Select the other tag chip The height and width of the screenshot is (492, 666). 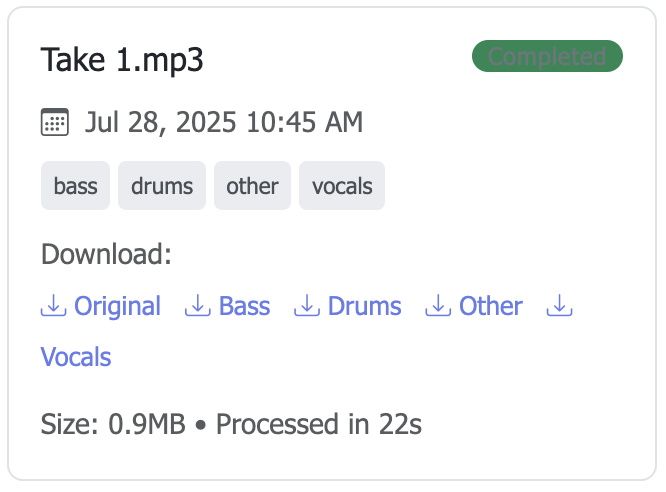(x=252, y=186)
